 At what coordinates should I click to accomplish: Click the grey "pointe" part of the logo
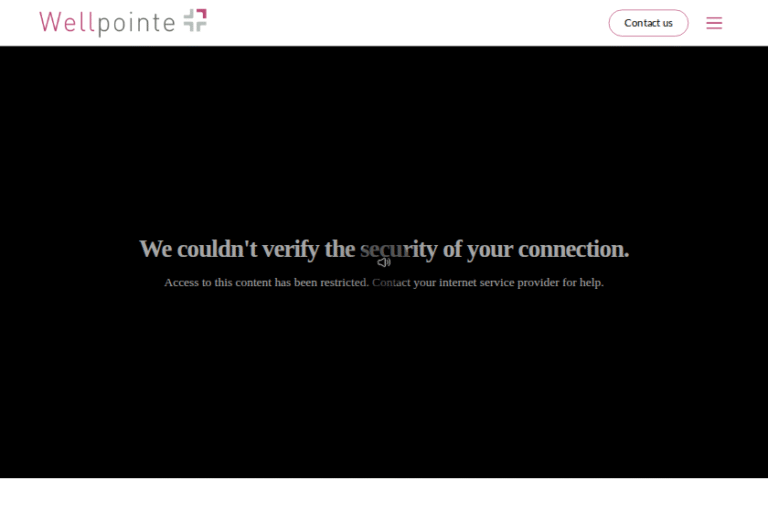point(136,24)
